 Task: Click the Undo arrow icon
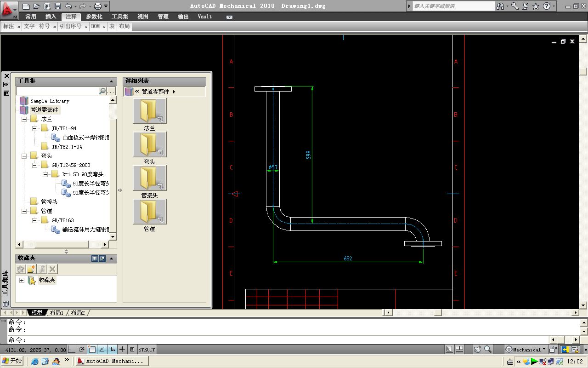coord(68,6)
